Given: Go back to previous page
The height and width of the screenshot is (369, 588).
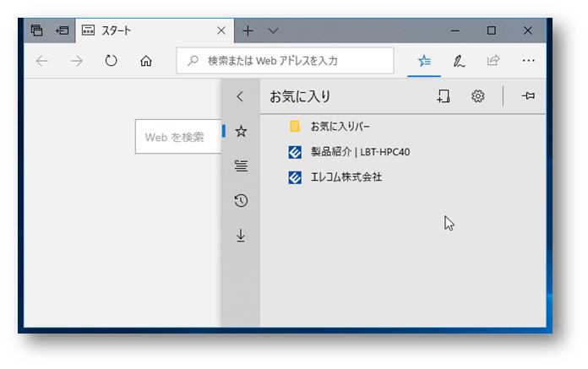Looking at the screenshot, I should 42,61.
